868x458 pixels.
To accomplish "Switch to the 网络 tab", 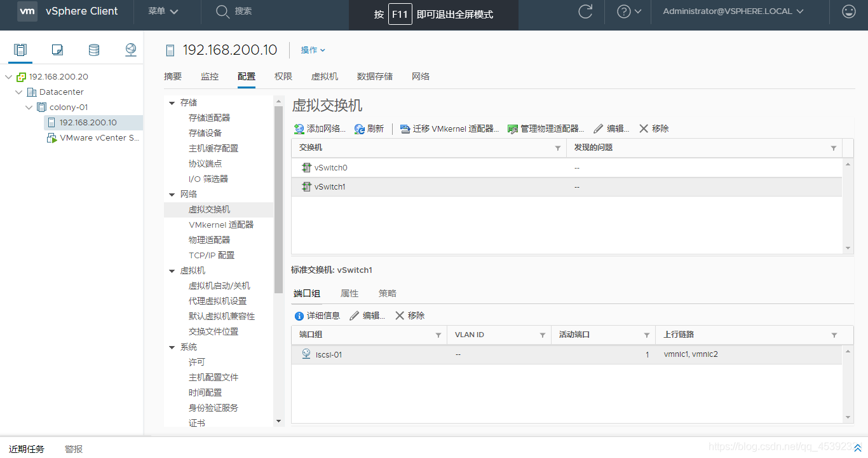I will (x=421, y=76).
